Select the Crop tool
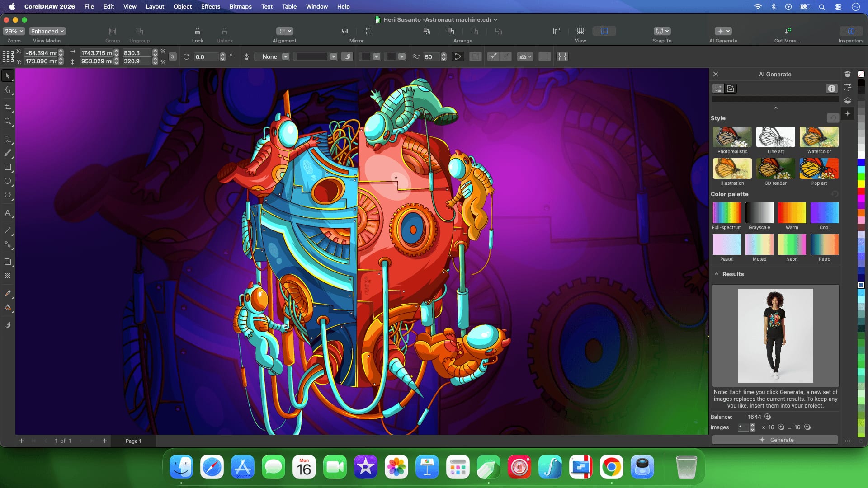This screenshot has width=868, height=488. coord(8,107)
